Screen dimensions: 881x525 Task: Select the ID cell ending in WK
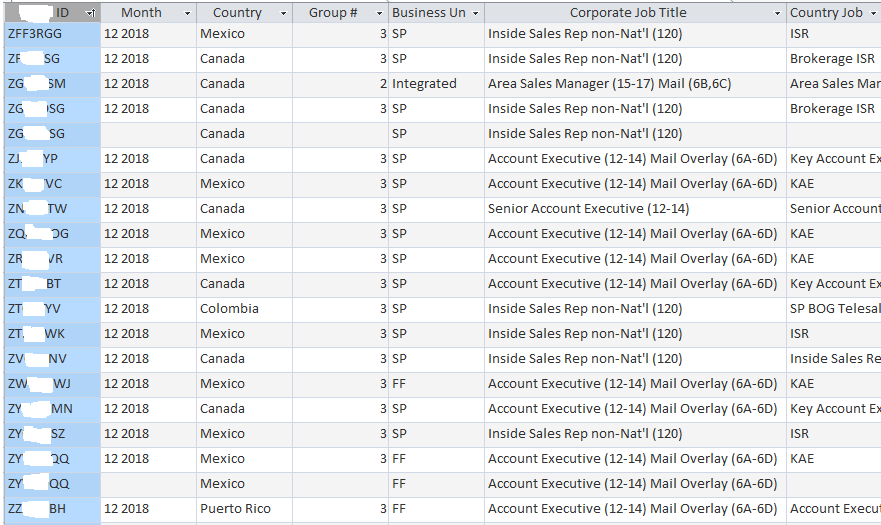pyautogui.click(x=52, y=334)
